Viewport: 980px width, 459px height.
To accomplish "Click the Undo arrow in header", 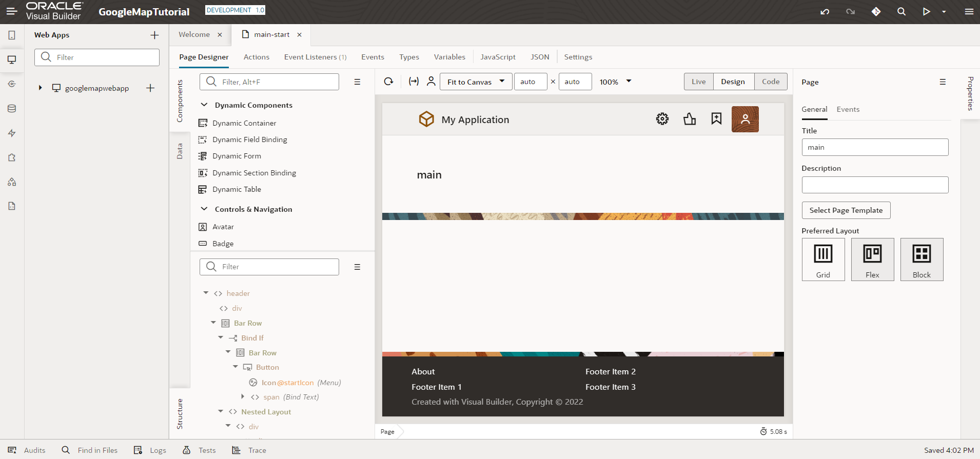I will pyautogui.click(x=825, y=12).
